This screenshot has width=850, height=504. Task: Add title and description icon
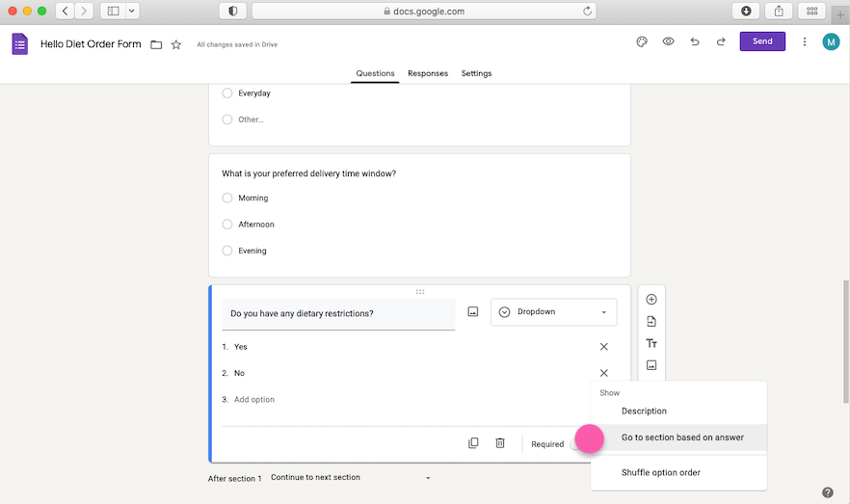click(651, 343)
